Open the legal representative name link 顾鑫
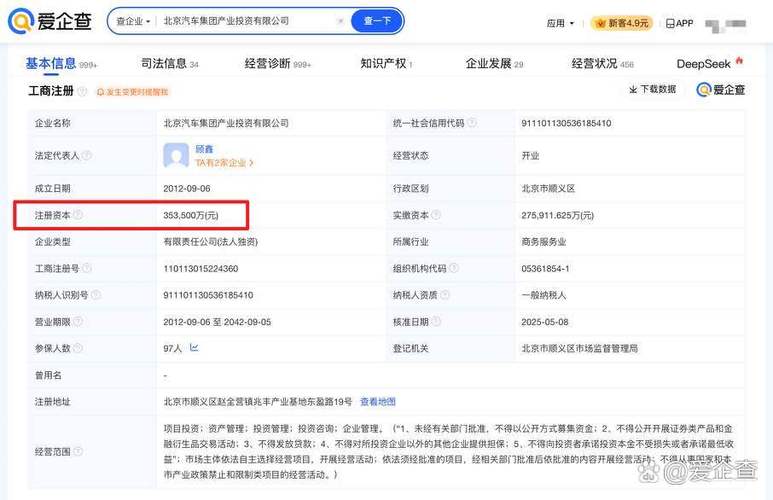Screen dimensions: 773x500 click(x=204, y=149)
